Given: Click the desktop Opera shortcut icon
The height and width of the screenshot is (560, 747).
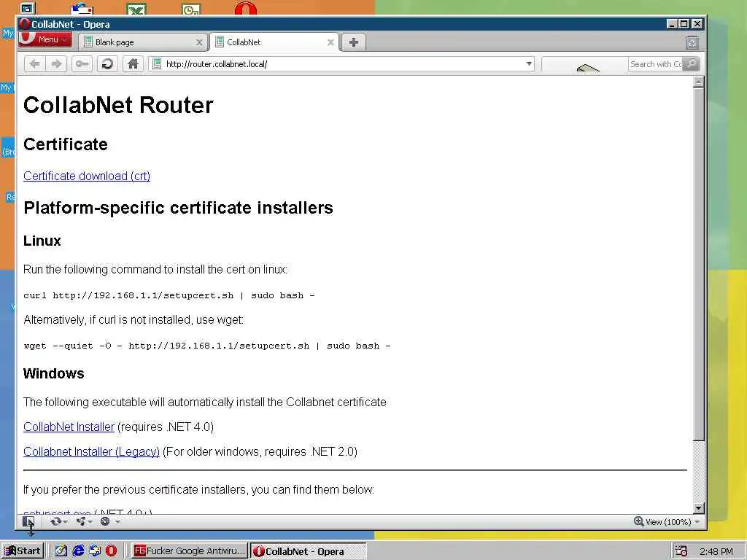Looking at the screenshot, I should click(246, 7).
